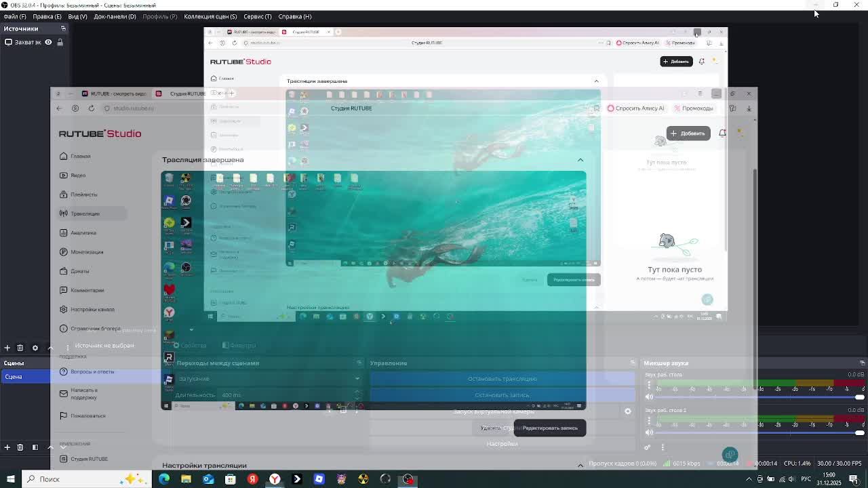The width and height of the screenshot is (868, 488).
Task: Adjust Звук раб. стола 2 volume slider
Action: pyautogui.click(x=759, y=432)
